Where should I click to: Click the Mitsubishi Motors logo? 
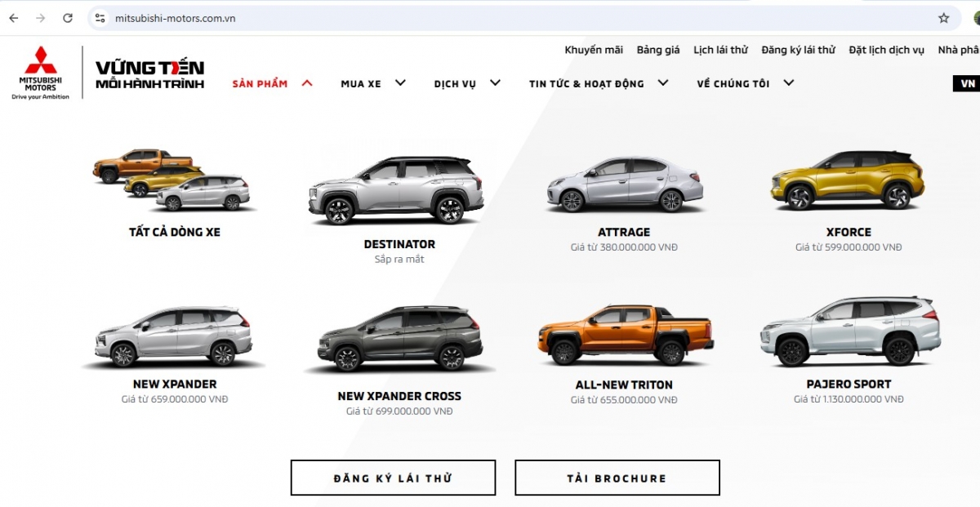coord(40,73)
